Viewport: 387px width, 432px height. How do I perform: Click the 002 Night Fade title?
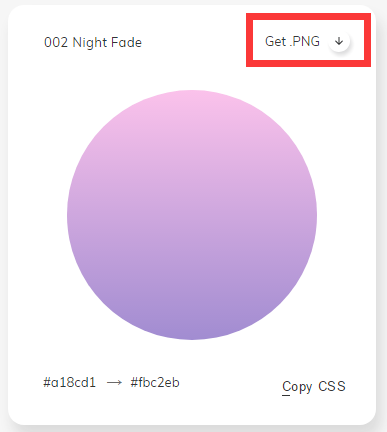point(93,43)
